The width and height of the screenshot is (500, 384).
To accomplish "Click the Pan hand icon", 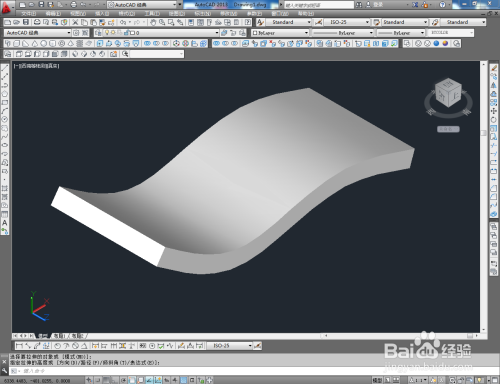I will (153, 22).
